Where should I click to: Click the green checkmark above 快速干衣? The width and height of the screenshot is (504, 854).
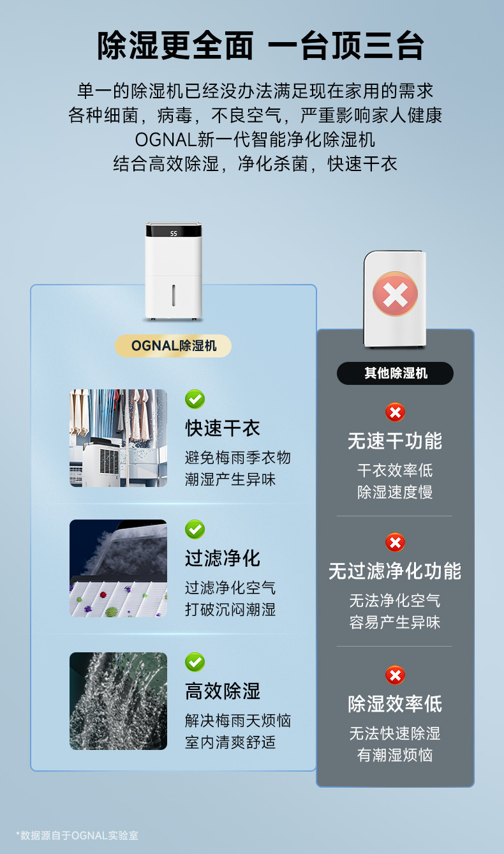(195, 399)
